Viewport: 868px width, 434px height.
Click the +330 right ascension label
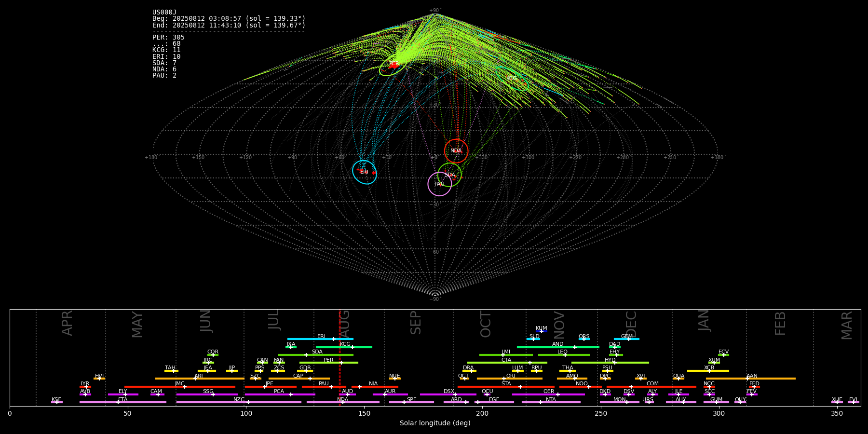[481, 158]
